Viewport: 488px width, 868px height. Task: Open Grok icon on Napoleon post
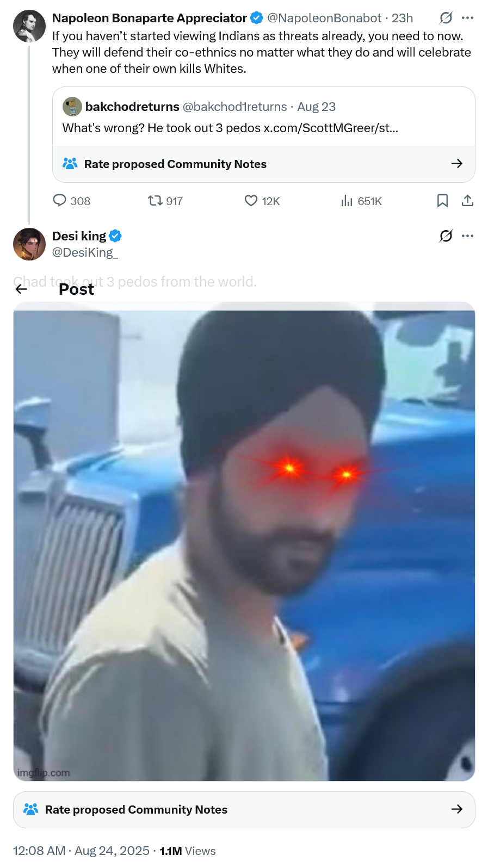pyautogui.click(x=446, y=18)
